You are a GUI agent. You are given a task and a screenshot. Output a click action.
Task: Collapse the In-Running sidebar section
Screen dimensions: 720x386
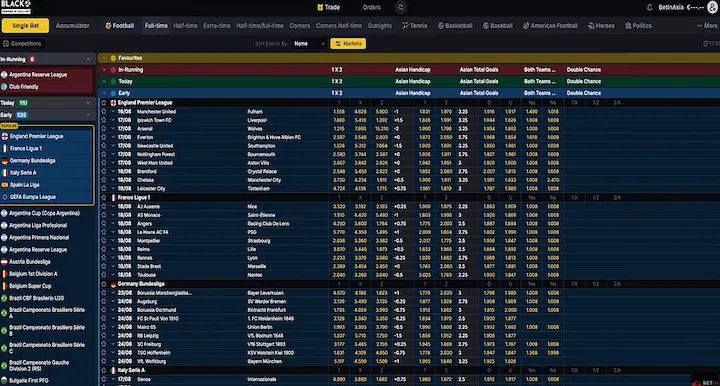[x=88, y=59]
